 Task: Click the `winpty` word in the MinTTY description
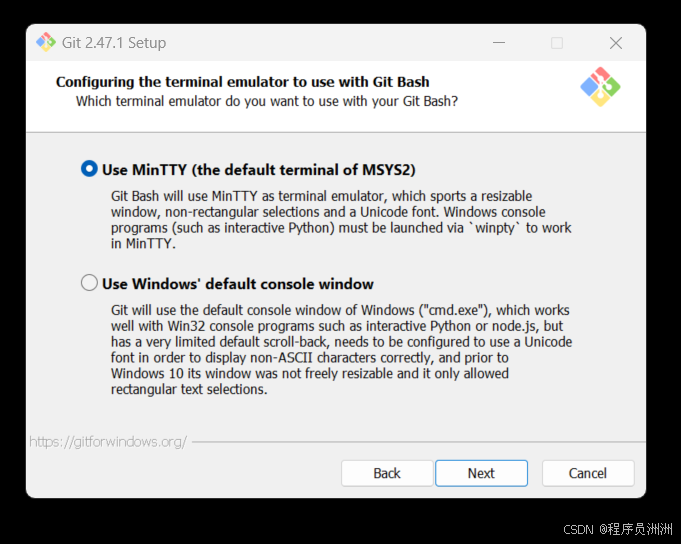495,228
